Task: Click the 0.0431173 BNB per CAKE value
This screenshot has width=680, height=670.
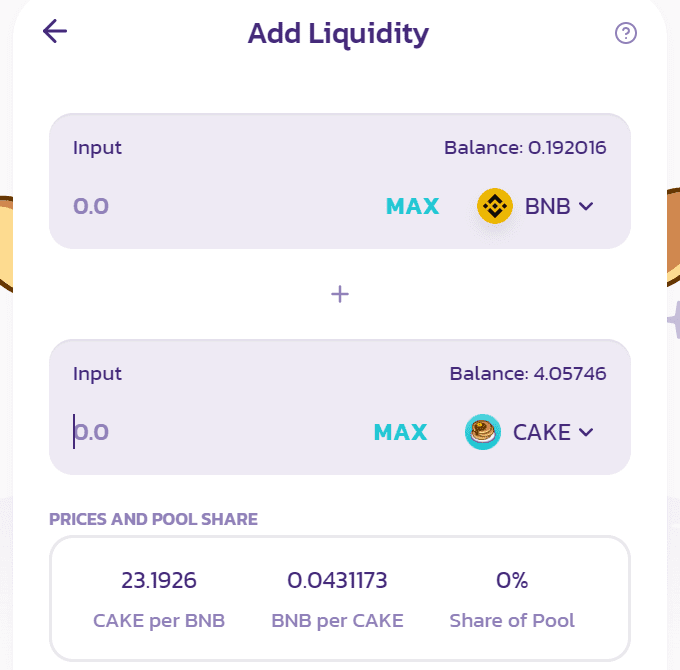Action: click(337, 580)
